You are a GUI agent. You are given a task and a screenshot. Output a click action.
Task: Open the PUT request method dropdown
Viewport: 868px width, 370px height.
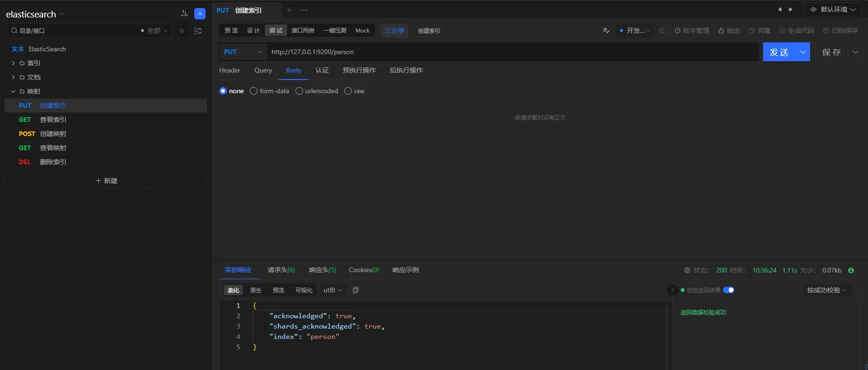243,52
